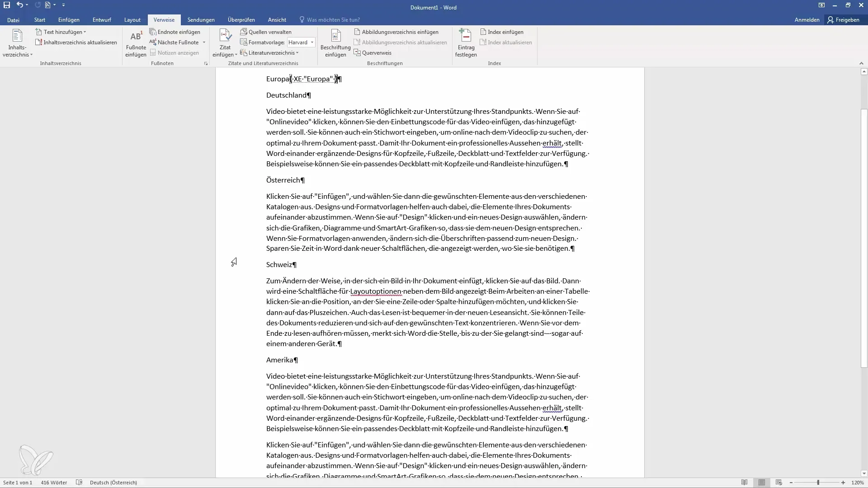Switch to the Entwurf tab
Viewport: 868px width, 488px height.
[102, 20]
